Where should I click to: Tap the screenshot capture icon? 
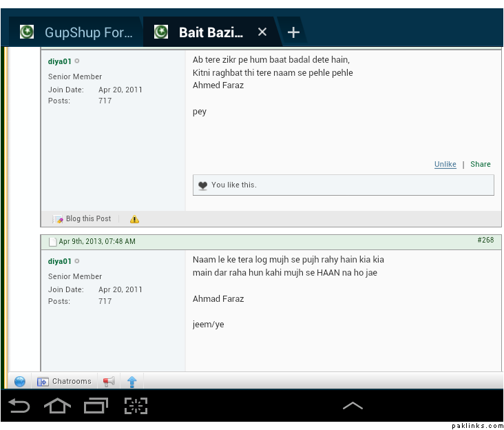pyautogui.click(x=136, y=406)
